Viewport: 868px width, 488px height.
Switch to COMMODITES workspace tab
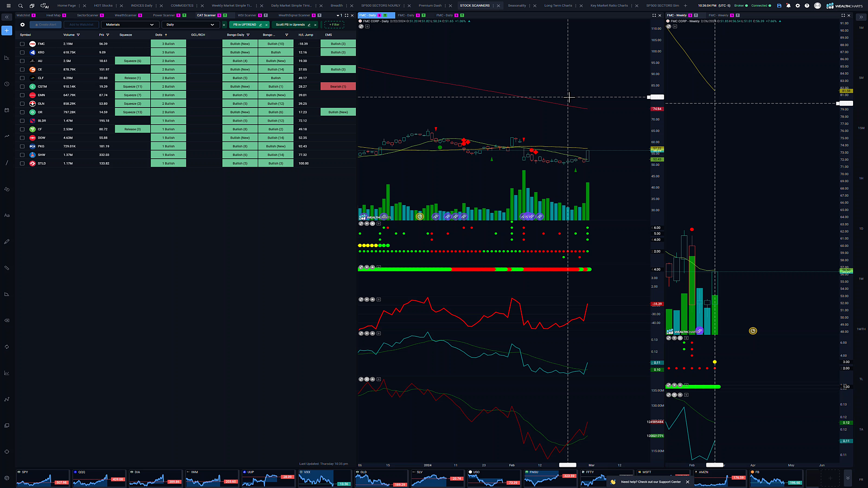pyautogui.click(x=182, y=6)
